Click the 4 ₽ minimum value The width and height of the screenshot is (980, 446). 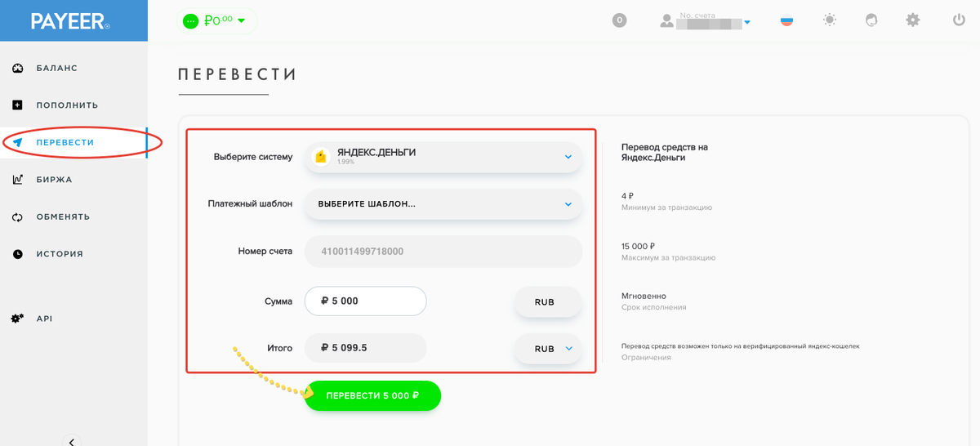627,196
